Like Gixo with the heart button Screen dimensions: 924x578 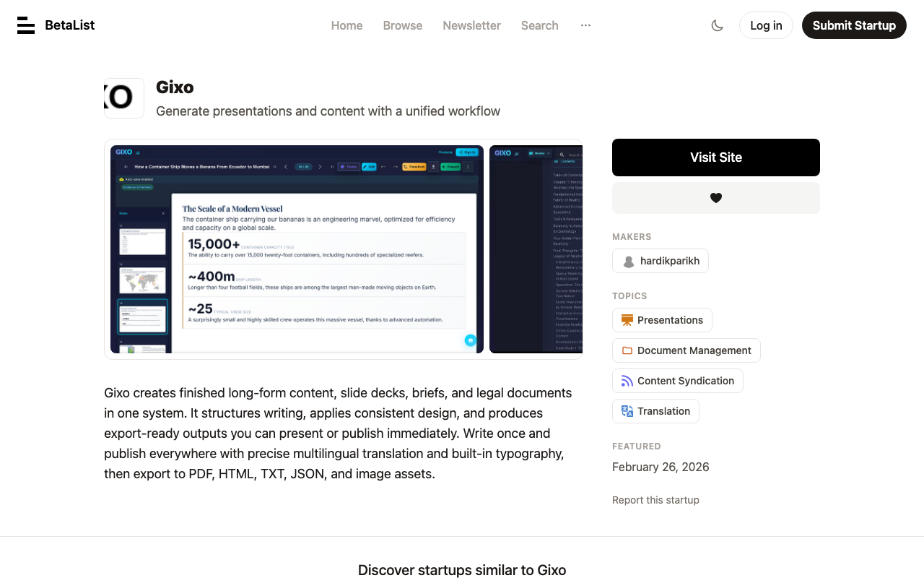pos(716,198)
